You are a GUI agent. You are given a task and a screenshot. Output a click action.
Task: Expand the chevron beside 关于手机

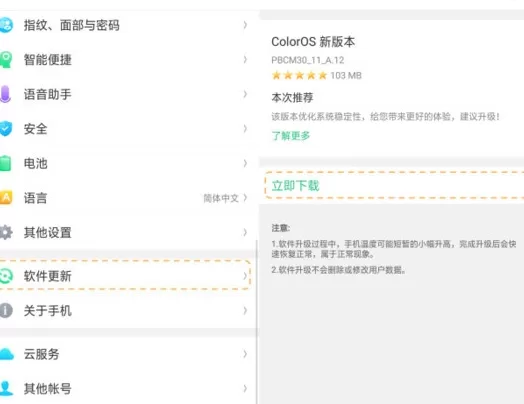(245, 310)
